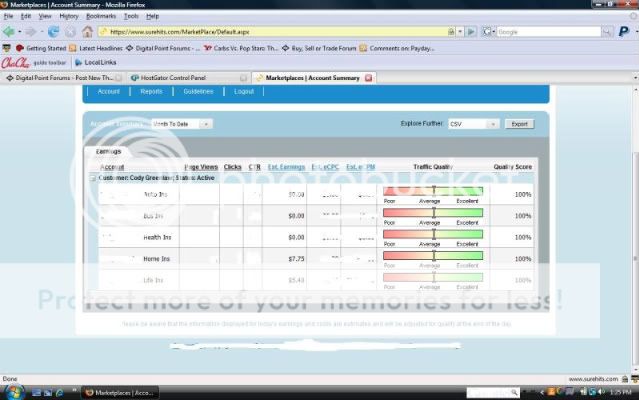The width and height of the screenshot is (639, 400).
Task: Open the Buy, Sell or Trade Forum bookmark
Action: click(319, 48)
